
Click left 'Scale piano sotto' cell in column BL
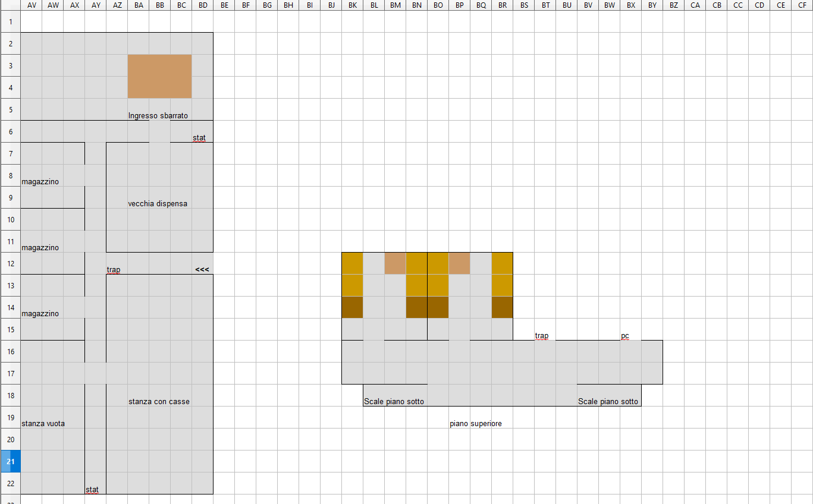tap(373, 401)
